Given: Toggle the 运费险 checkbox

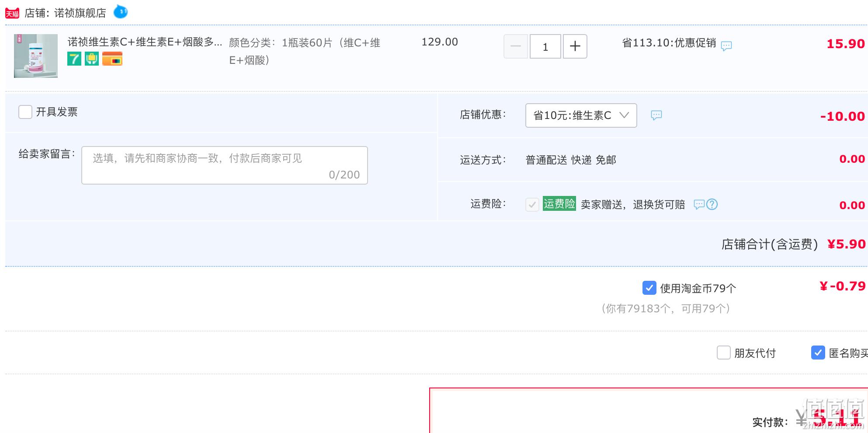Looking at the screenshot, I should [532, 205].
